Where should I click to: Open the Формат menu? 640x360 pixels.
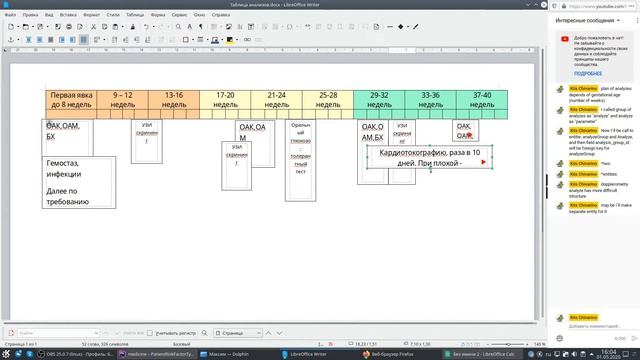coord(91,15)
